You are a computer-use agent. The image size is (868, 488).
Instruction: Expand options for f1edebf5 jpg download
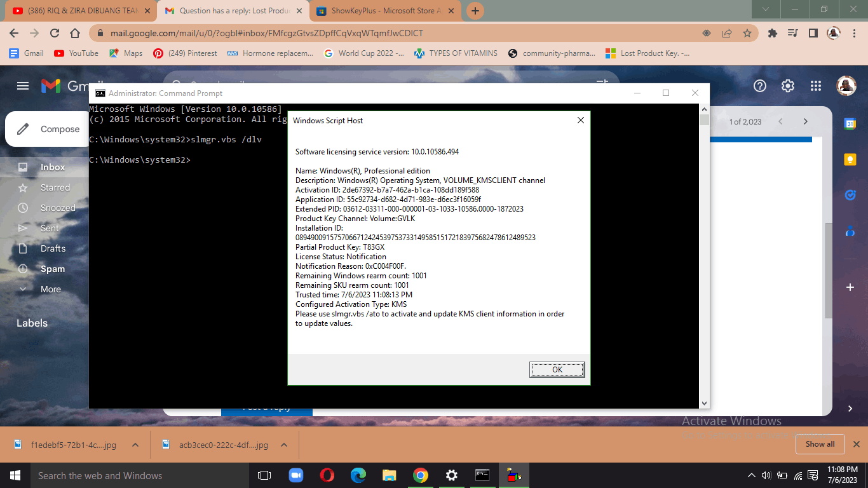point(135,445)
